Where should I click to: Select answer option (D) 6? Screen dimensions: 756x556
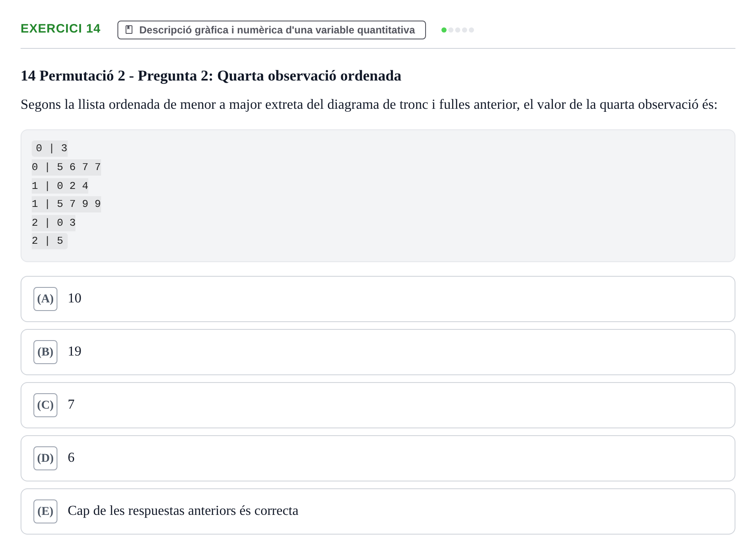[x=378, y=458]
